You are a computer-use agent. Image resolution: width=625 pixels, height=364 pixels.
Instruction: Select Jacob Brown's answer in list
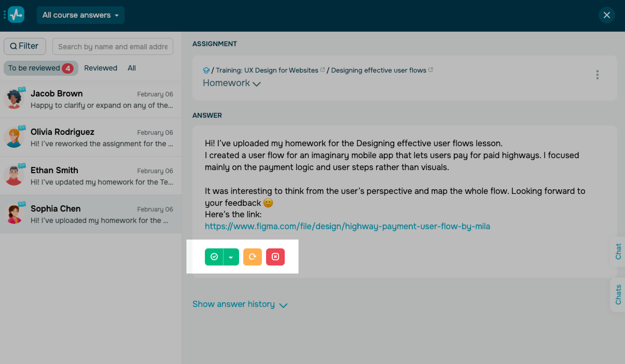pos(91,99)
